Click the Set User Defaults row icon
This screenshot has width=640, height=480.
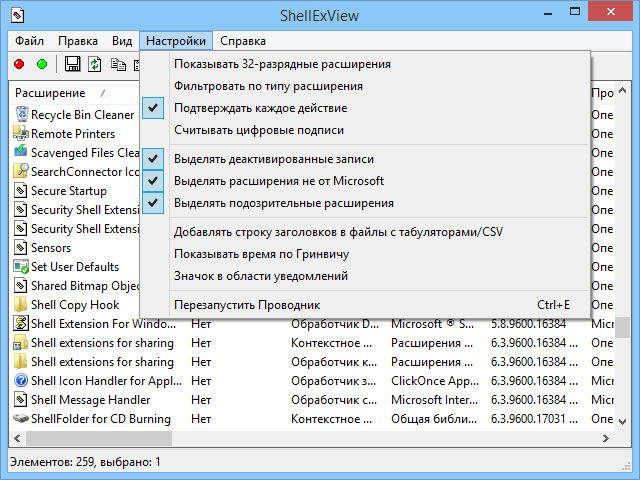pos(21,267)
